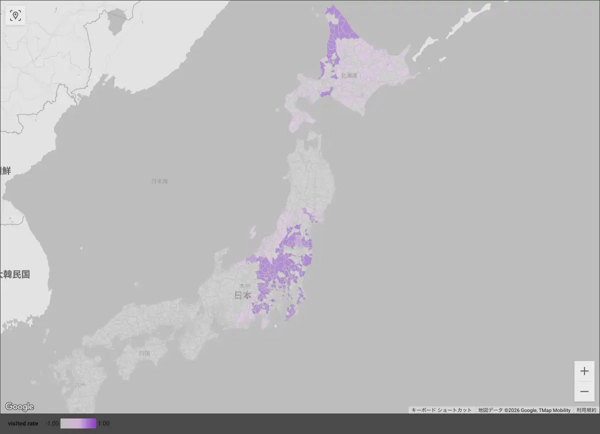The width and height of the screenshot is (600, 434).
Task: Zoom in with the plus button
Action: coord(585,371)
